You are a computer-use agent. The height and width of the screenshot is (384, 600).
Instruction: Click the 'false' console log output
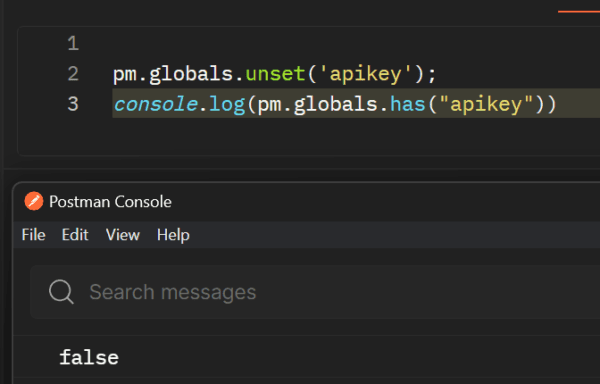(89, 358)
